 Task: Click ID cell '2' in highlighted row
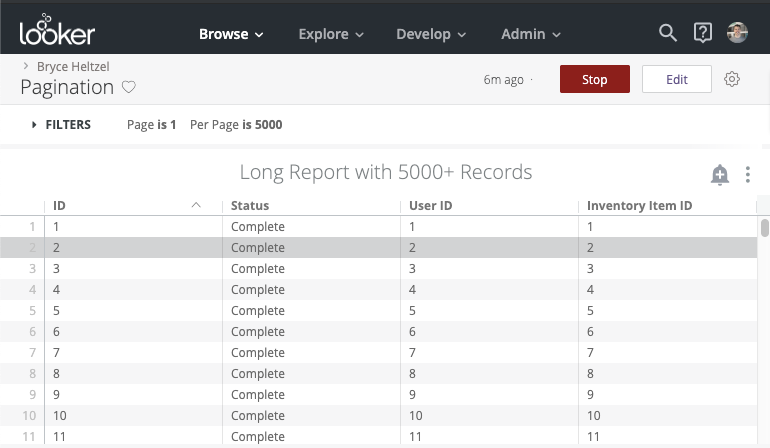56,248
